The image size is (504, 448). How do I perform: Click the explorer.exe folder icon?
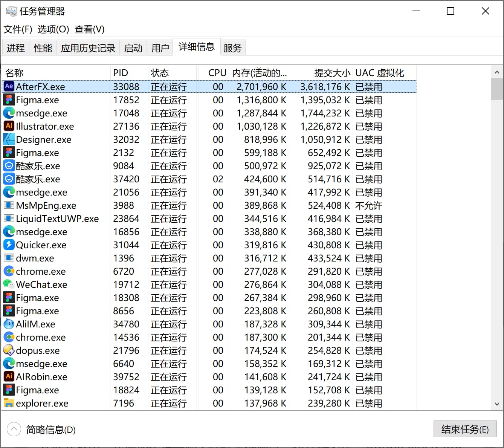pyautogui.click(x=9, y=403)
